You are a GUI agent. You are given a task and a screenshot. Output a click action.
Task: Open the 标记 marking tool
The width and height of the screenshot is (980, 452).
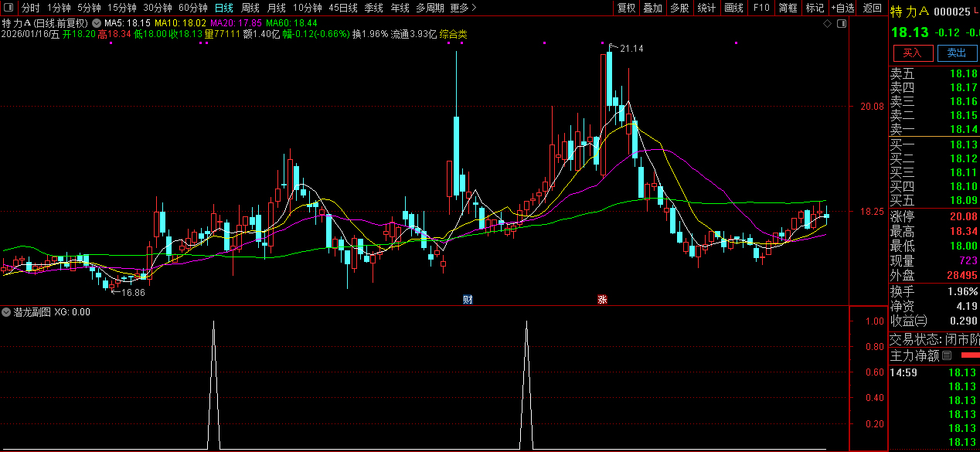coord(815,8)
